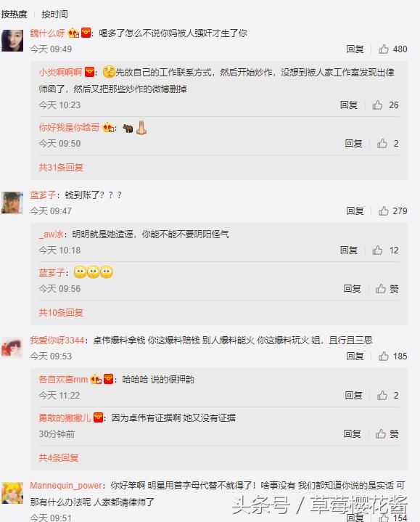Like 你好我是你哈哥's emoji reply
This screenshot has height=522, width=420.
click(387, 144)
